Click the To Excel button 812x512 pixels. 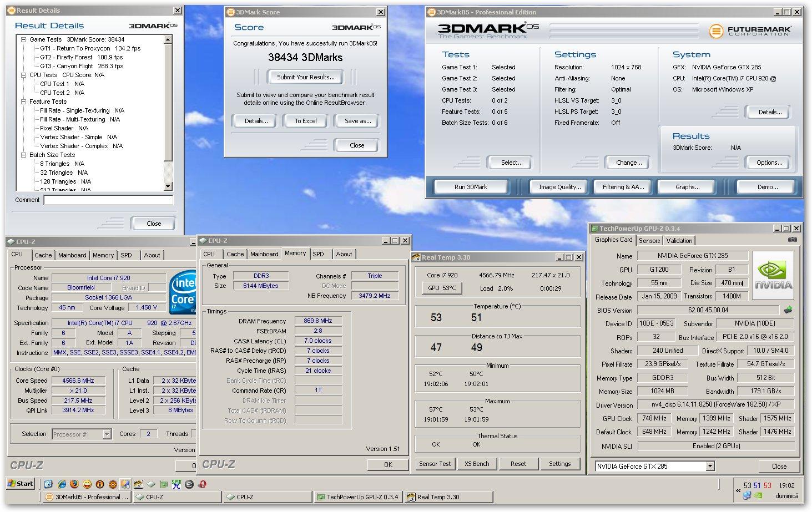tap(306, 121)
